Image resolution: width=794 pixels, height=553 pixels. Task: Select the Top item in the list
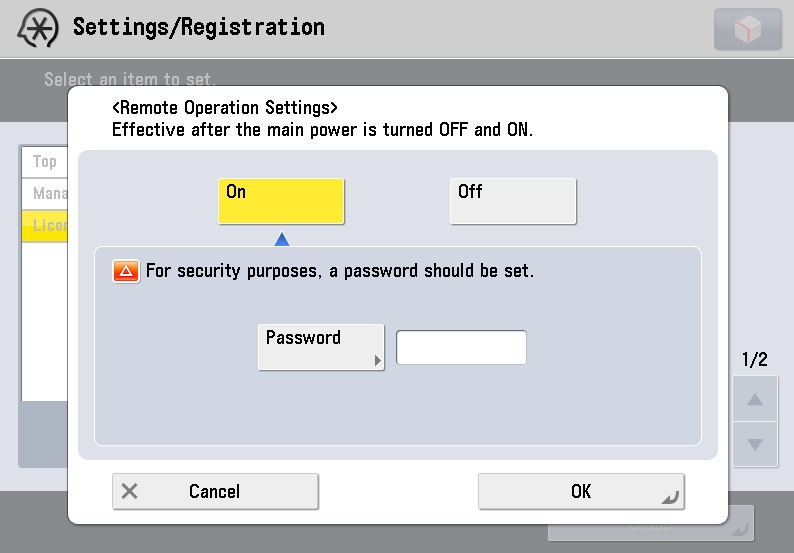pyautogui.click(x=44, y=162)
